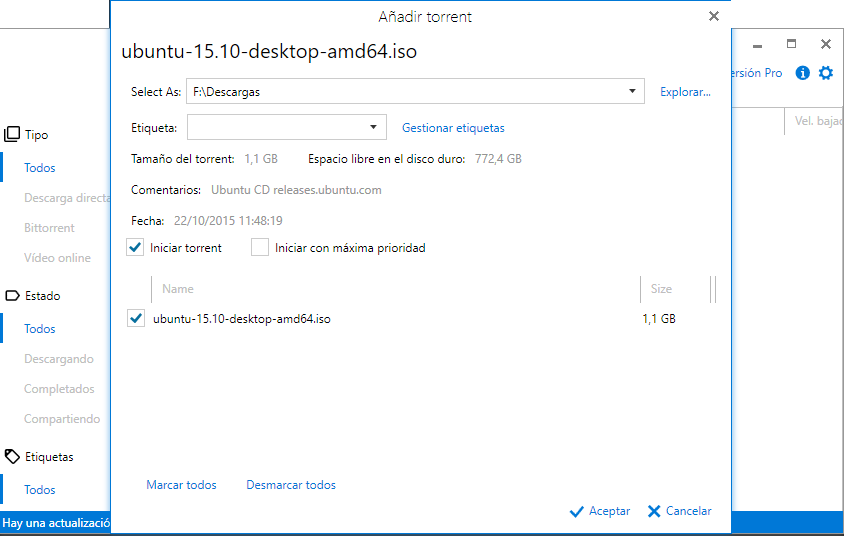Expand the Select As path dropdown arrow
This screenshot has width=844, height=536.
(x=632, y=91)
